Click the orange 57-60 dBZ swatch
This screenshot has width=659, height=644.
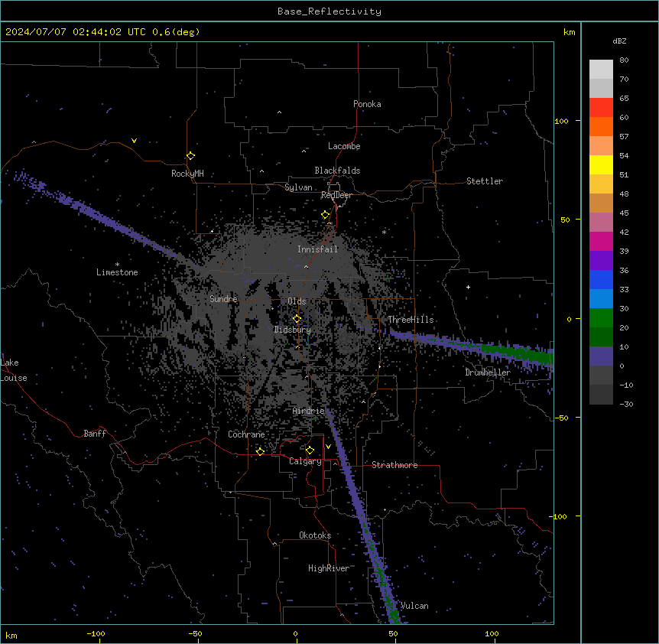click(601, 126)
